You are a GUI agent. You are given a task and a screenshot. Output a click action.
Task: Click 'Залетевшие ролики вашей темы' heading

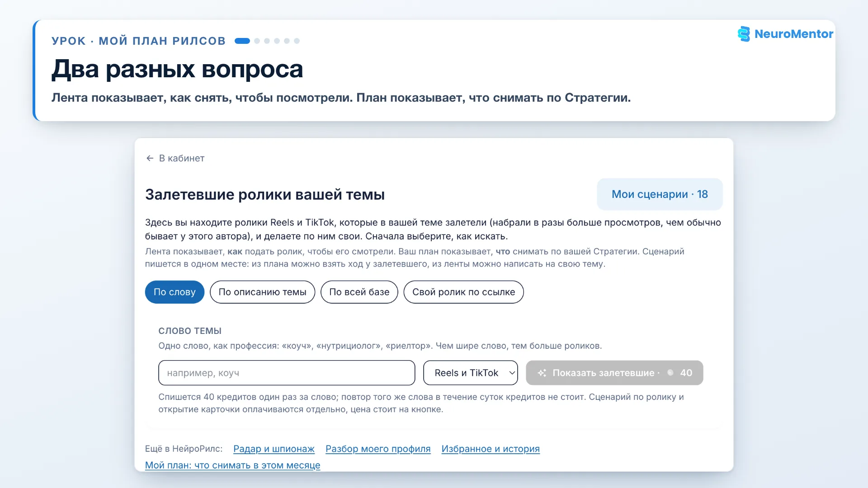[265, 195]
